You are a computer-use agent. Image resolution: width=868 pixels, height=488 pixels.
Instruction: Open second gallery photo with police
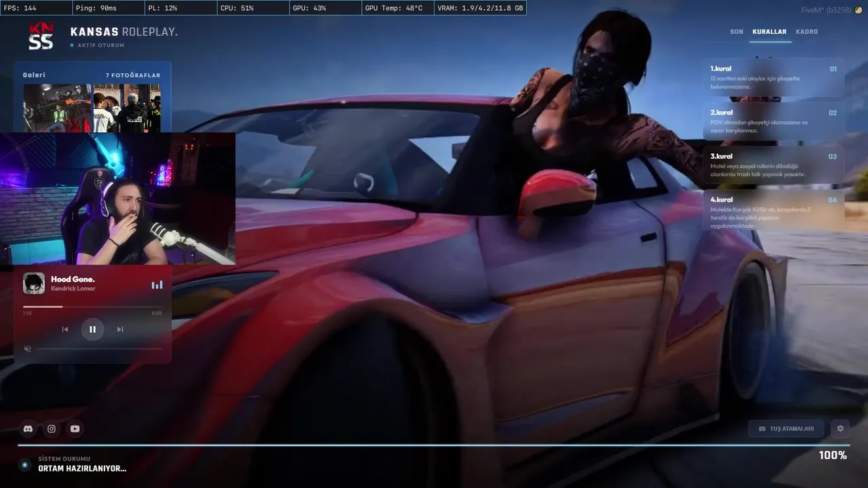[127, 108]
